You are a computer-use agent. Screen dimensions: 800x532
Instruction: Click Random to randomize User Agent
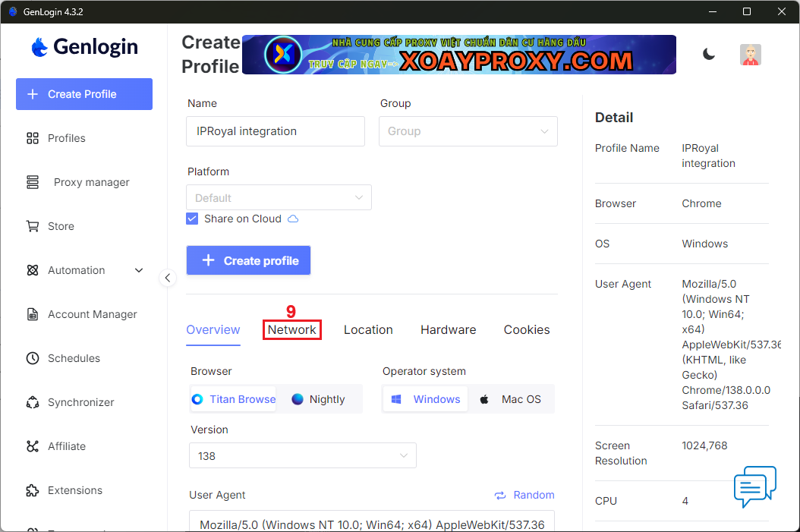[x=524, y=495]
